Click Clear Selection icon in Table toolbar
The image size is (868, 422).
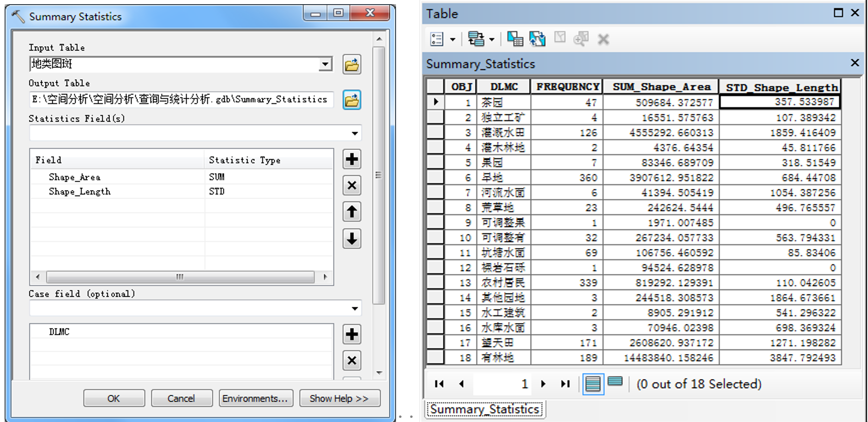click(x=560, y=37)
